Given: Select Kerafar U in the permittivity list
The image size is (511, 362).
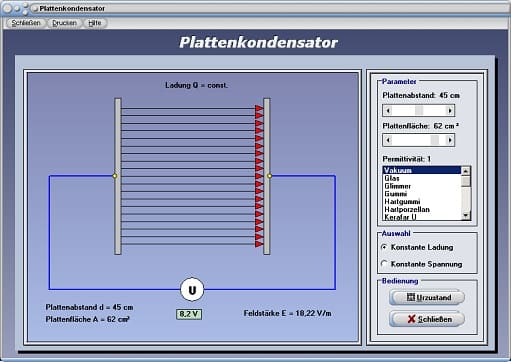Looking at the screenshot, I should click(x=422, y=217).
